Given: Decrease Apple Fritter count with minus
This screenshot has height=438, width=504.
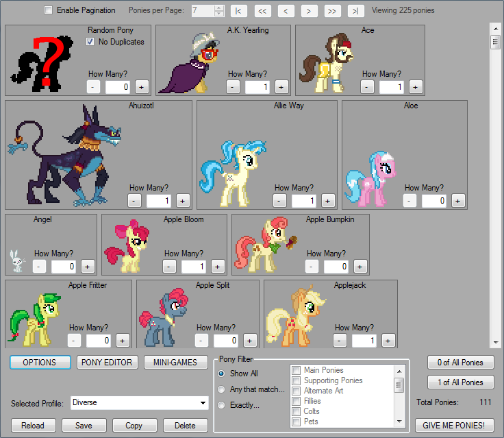Looking at the screenshot, I should [x=74, y=341].
